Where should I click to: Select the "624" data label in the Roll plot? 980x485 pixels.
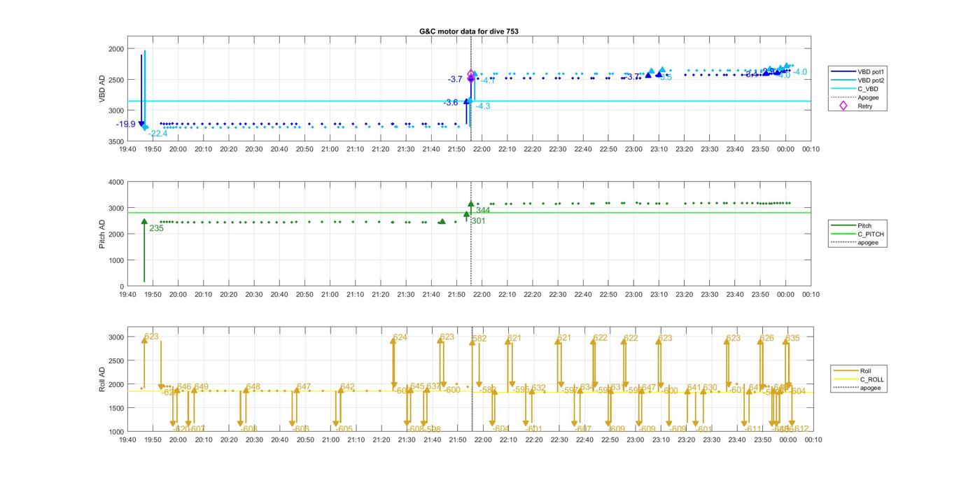point(400,337)
